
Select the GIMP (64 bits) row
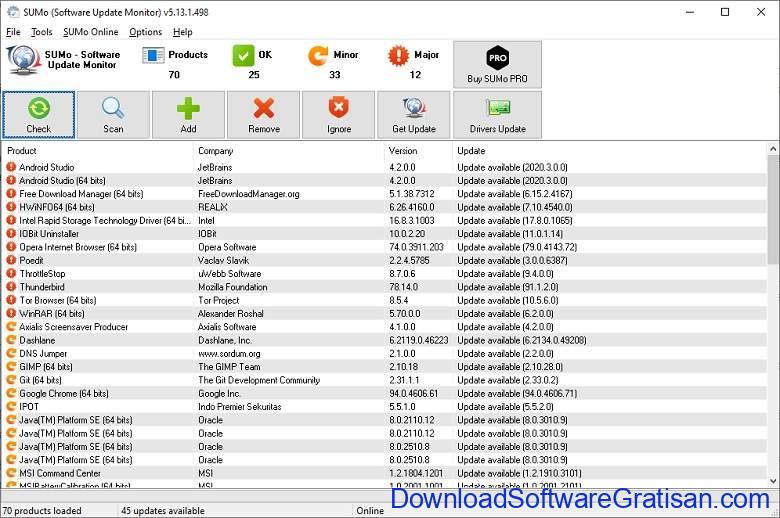pyautogui.click(x=385, y=367)
